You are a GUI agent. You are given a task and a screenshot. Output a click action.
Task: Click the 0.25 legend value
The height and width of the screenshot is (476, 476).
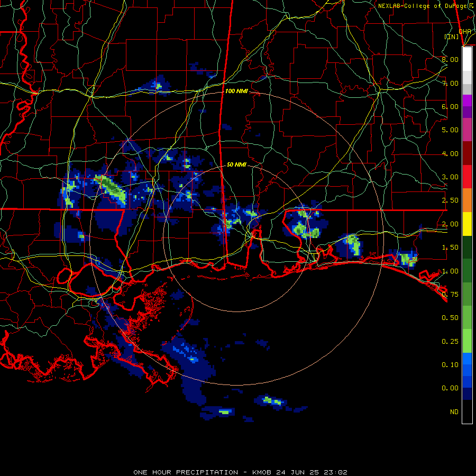tap(450, 342)
